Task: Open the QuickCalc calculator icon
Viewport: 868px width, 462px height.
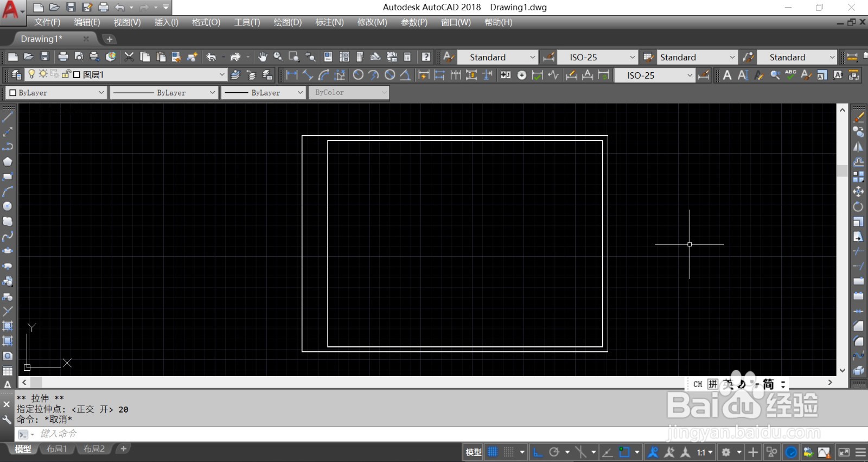Action: coord(407,57)
